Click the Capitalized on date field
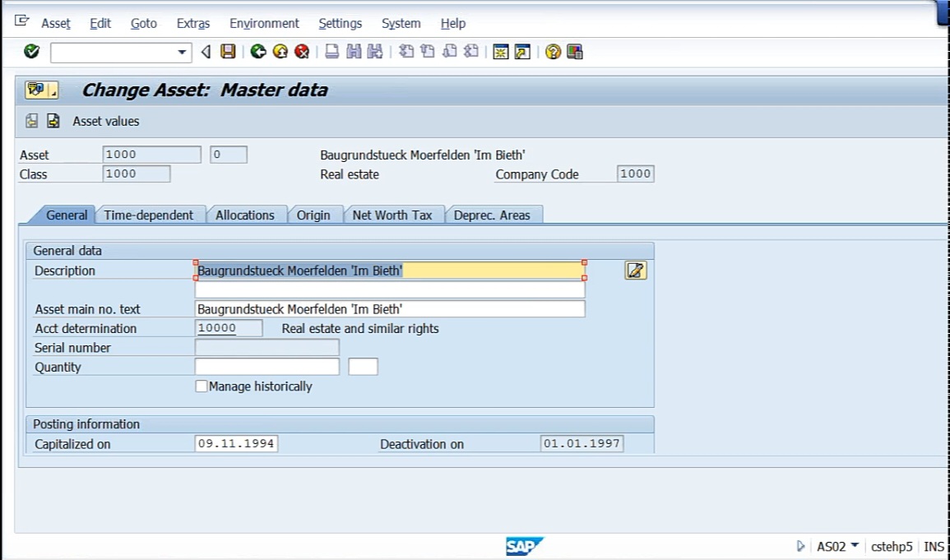Screen dimensions: 950x560 pos(236,444)
